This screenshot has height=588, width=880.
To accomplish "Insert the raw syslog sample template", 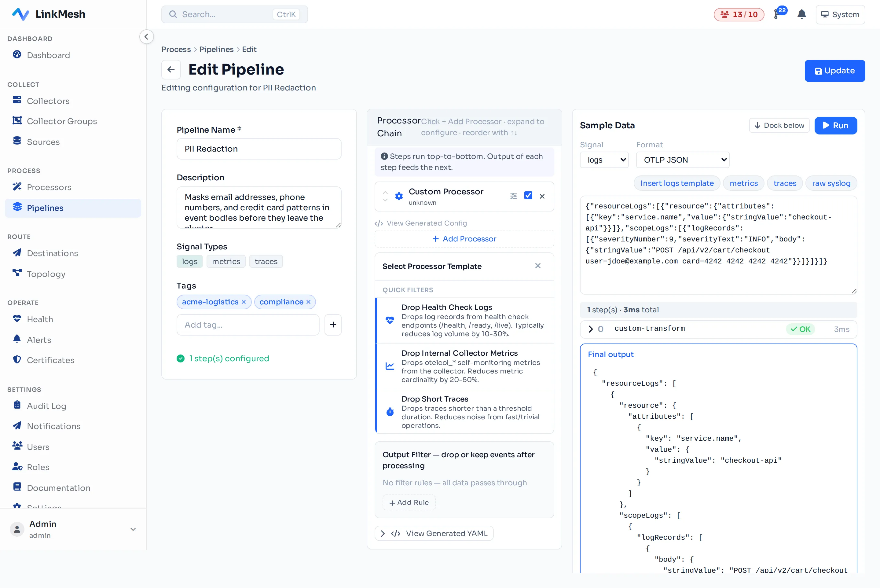I will point(831,183).
